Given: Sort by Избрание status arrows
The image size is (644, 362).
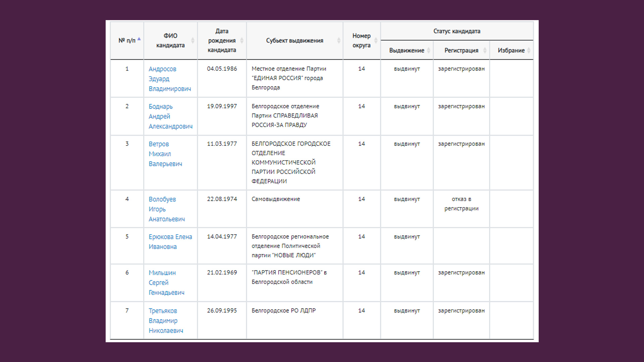Looking at the screenshot, I should click(529, 50).
